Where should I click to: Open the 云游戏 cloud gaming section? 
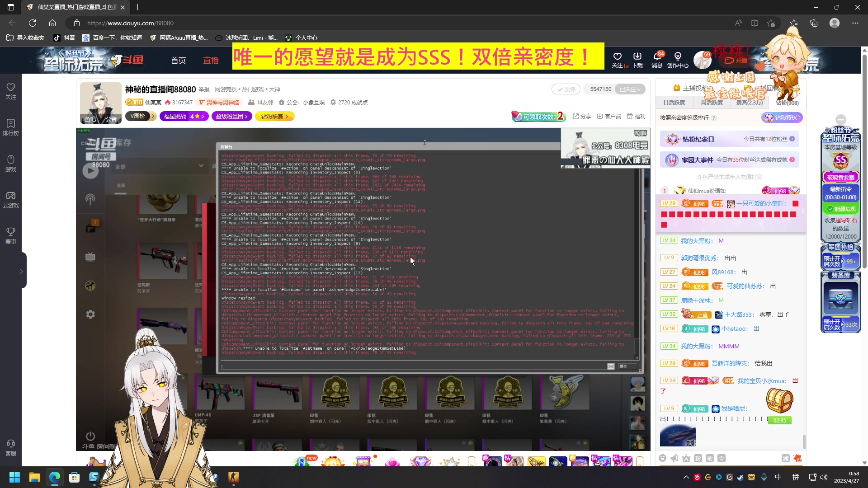click(x=11, y=199)
